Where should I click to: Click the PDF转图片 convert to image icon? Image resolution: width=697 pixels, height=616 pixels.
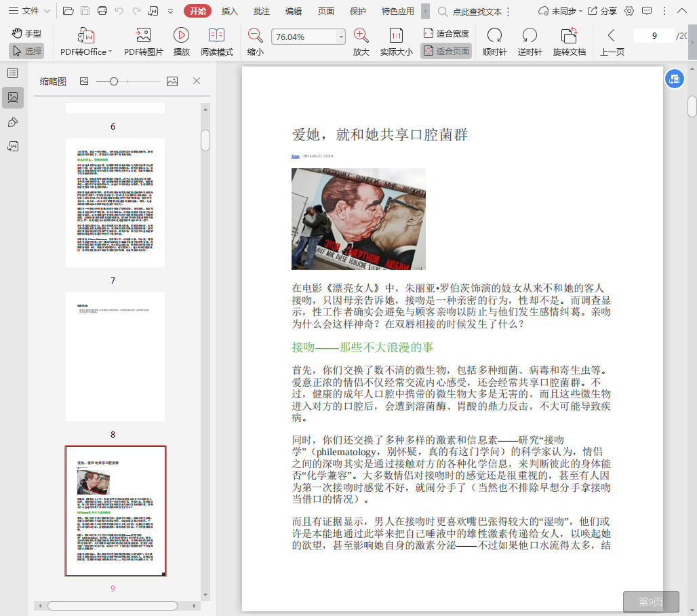coord(143,36)
